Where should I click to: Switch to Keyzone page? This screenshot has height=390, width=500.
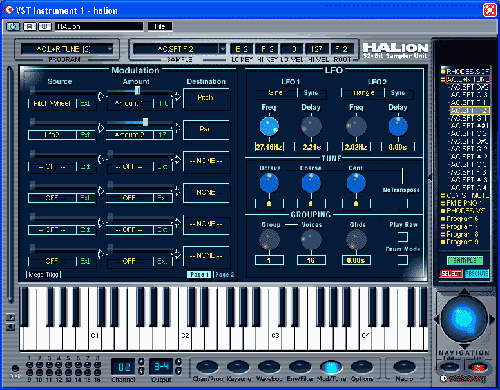[238, 367]
